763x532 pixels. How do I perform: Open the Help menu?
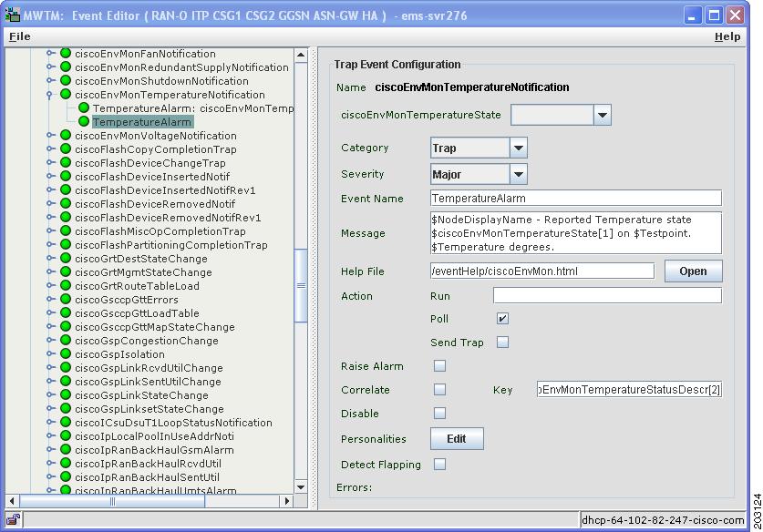click(727, 36)
